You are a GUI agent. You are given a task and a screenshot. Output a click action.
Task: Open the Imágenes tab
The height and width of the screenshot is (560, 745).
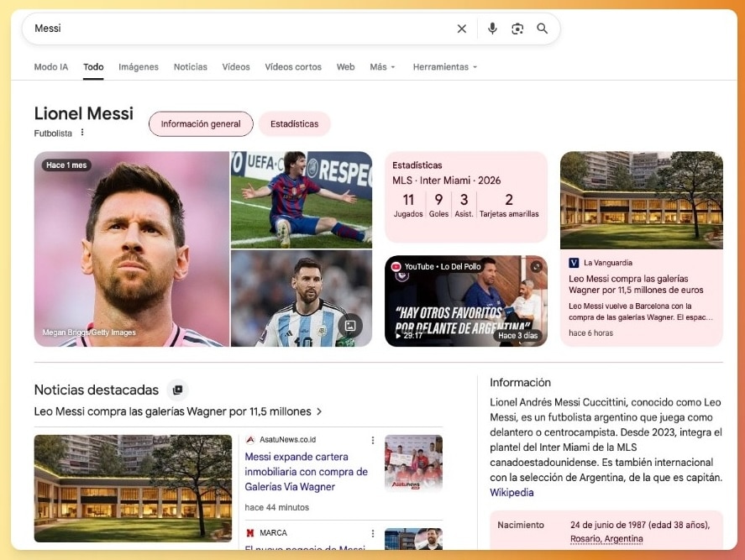(x=139, y=67)
